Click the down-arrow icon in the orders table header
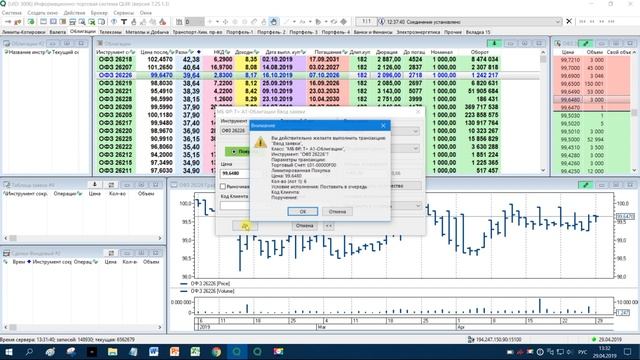This screenshot has height=360, width=640. (x=94, y=185)
